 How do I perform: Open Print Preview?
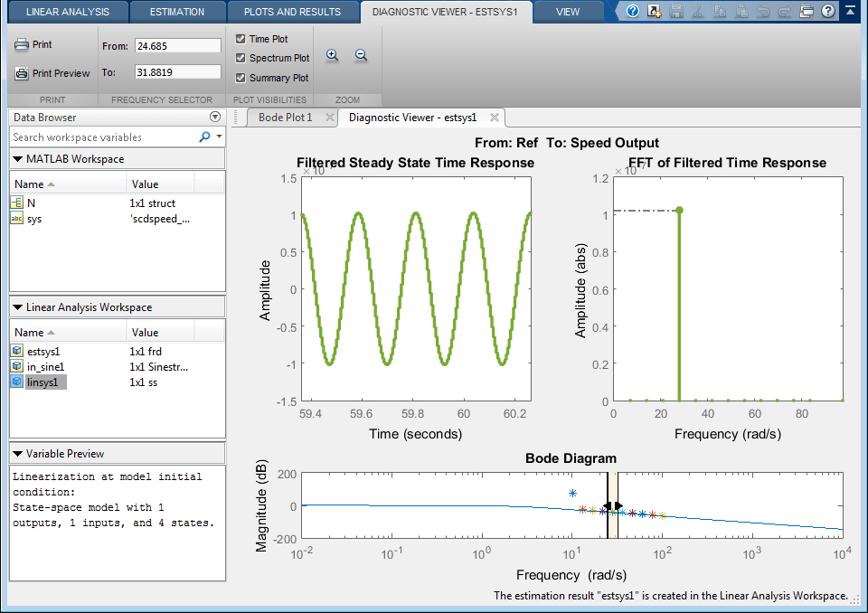click(x=52, y=73)
